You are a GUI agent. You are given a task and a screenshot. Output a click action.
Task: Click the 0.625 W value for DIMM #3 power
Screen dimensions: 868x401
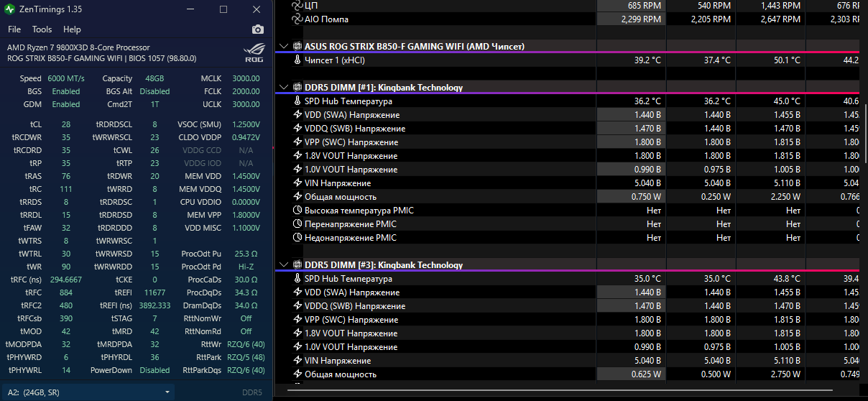tap(647, 374)
